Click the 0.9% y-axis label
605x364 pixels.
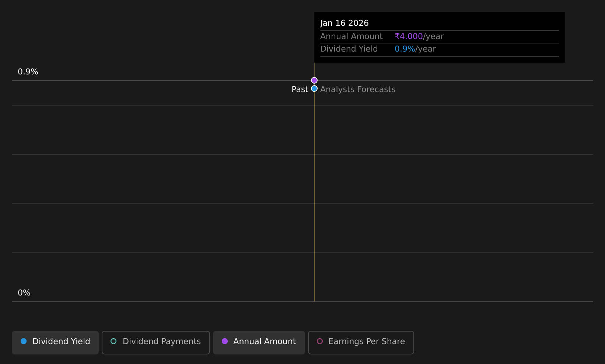pyautogui.click(x=28, y=72)
